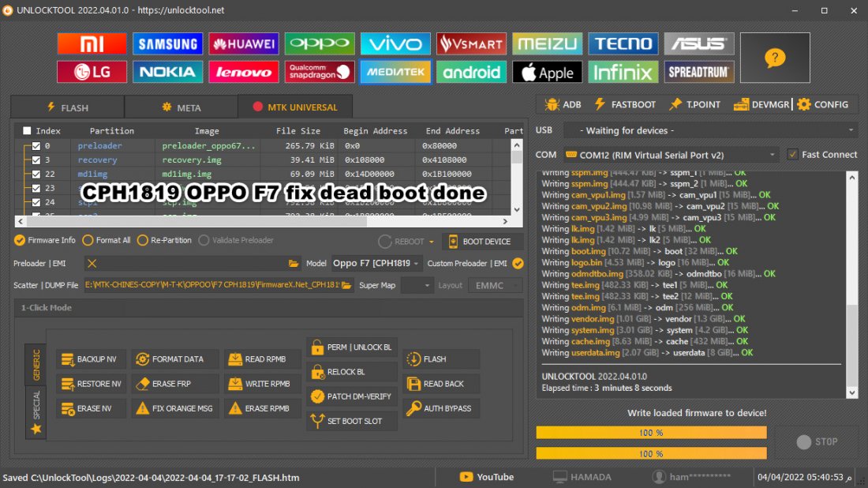Clear the Preloader EMI field with X

(x=92, y=264)
